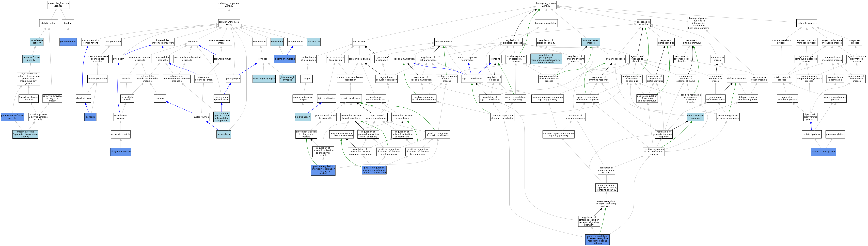
Task: Click the 'cellular anatomical entity' node
Action: coord(229,23)
